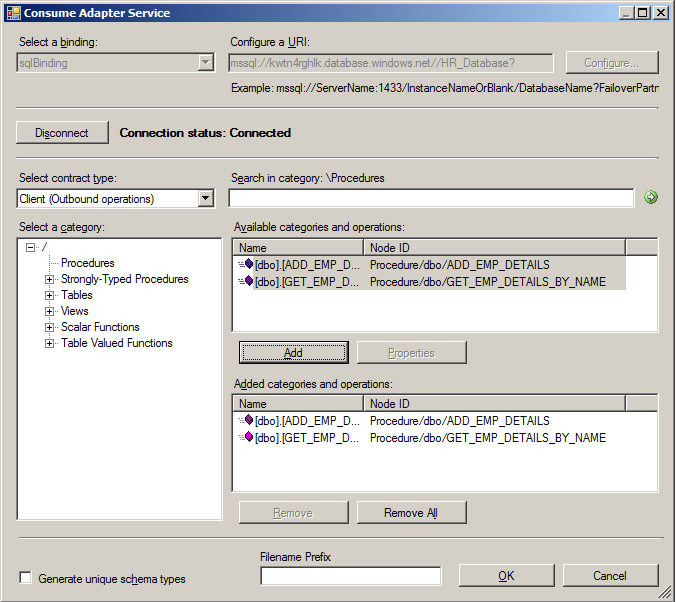This screenshot has height=602, width=676.
Task: Click the Properties button
Action: pos(411,353)
